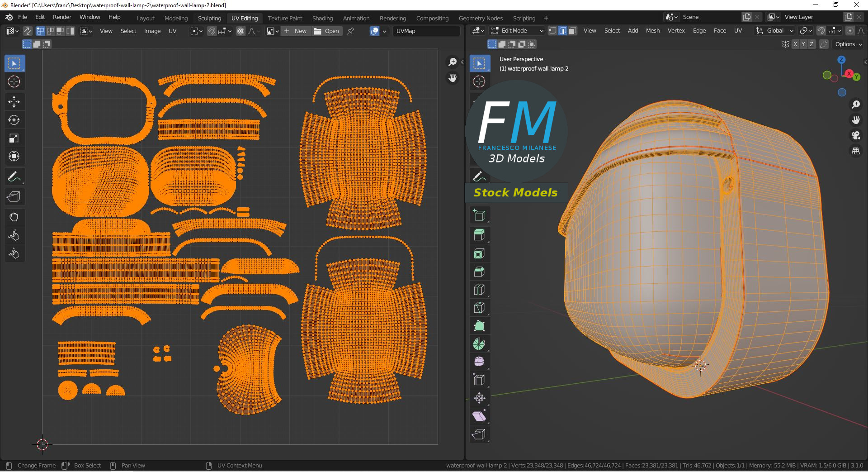Open the Mesh menu in 3D viewport

click(652, 31)
